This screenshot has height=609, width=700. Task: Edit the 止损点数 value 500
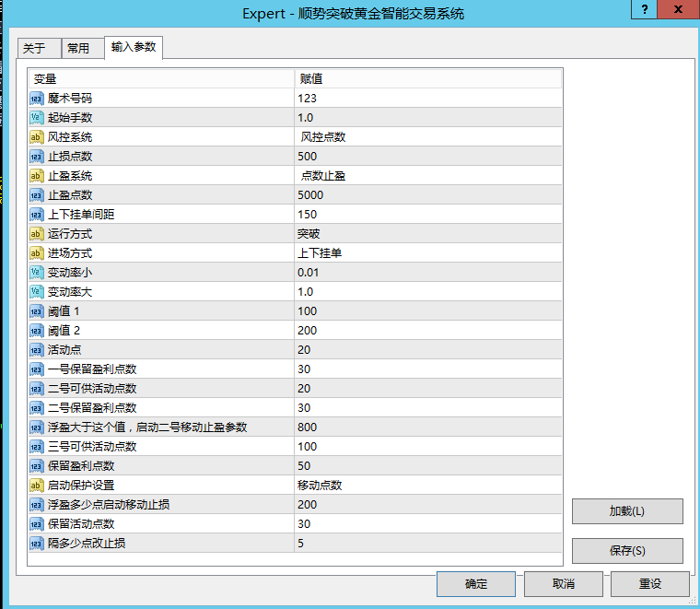[x=428, y=157]
